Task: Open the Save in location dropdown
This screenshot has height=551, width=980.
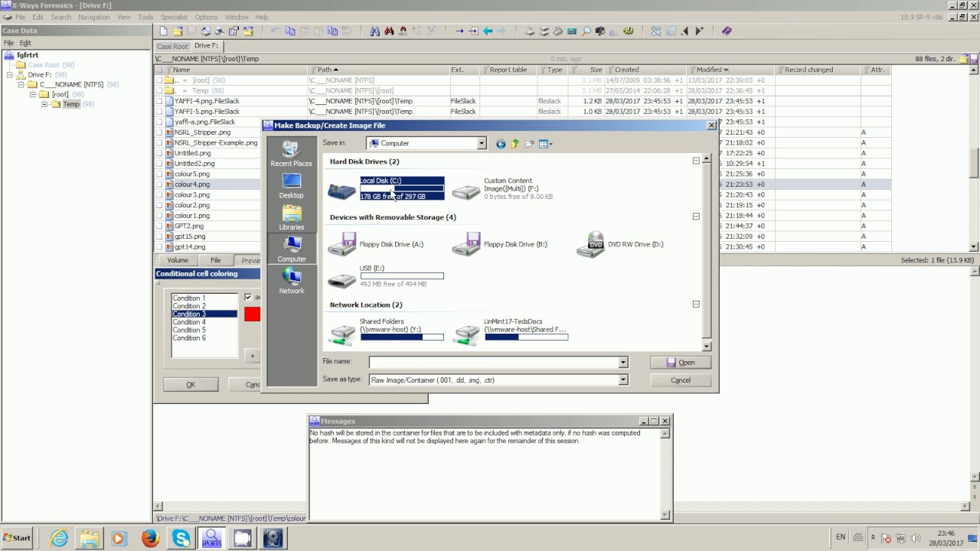Action: click(x=482, y=143)
